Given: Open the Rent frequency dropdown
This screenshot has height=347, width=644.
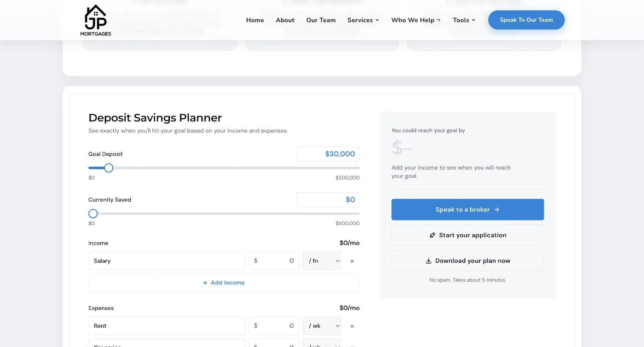Looking at the screenshot, I should pos(322,326).
